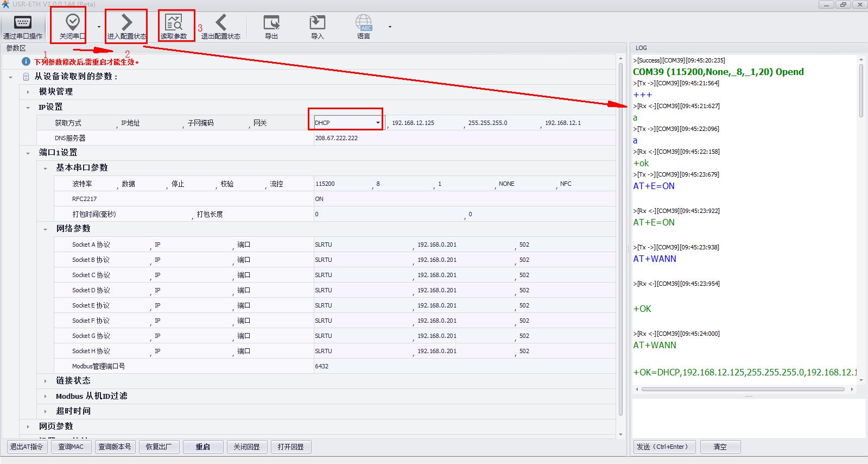Click 关闭回显 to disable echo
868x464 pixels.
[x=246, y=447]
